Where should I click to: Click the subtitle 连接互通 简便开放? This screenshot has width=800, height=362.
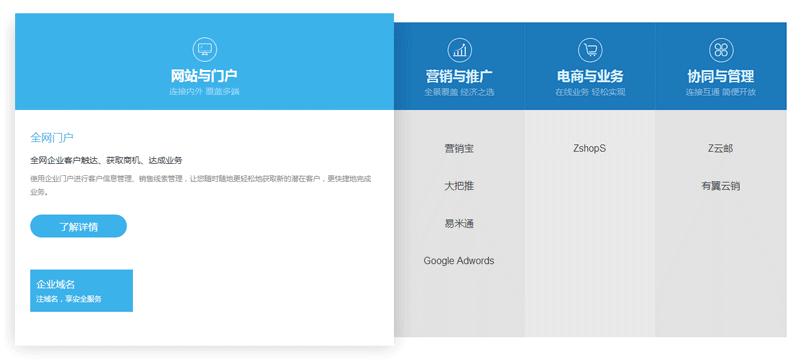(x=721, y=92)
